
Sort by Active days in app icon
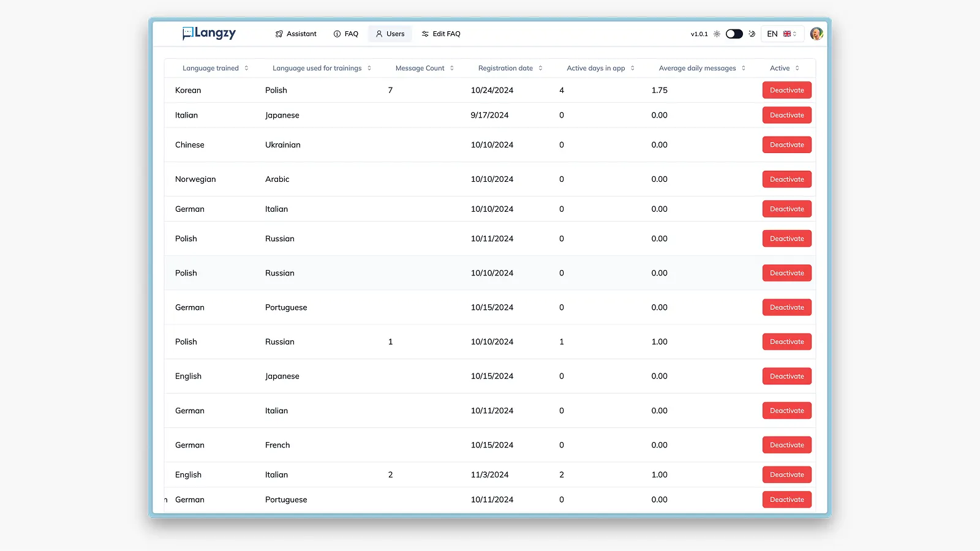(x=633, y=69)
